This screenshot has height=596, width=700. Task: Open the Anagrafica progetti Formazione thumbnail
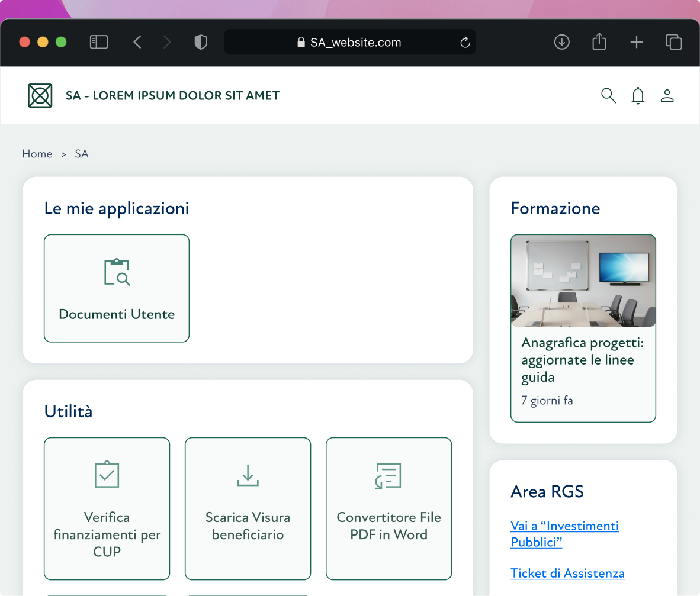tap(583, 281)
